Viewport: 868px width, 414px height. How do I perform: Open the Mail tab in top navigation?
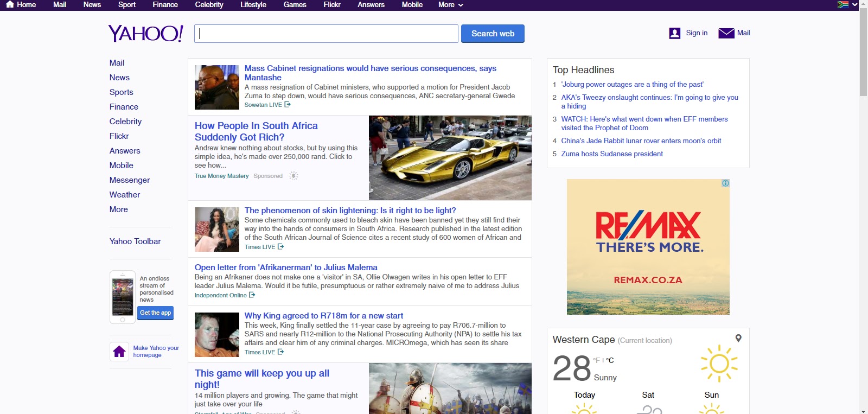60,4
